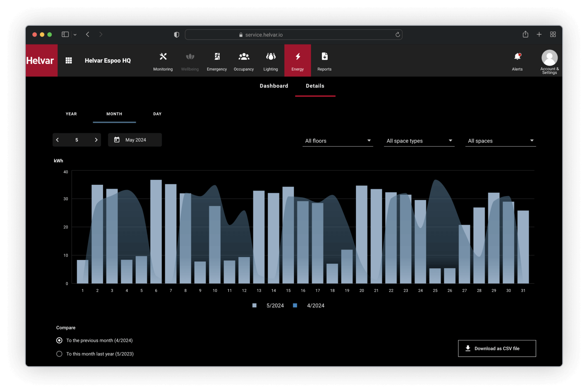This screenshot has width=588, height=392.
Task: Click Download as CSV file button
Action: point(497,348)
